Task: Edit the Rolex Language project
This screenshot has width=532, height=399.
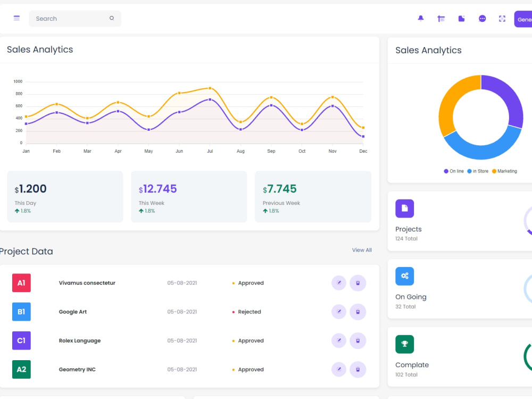Action: pos(338,340)
